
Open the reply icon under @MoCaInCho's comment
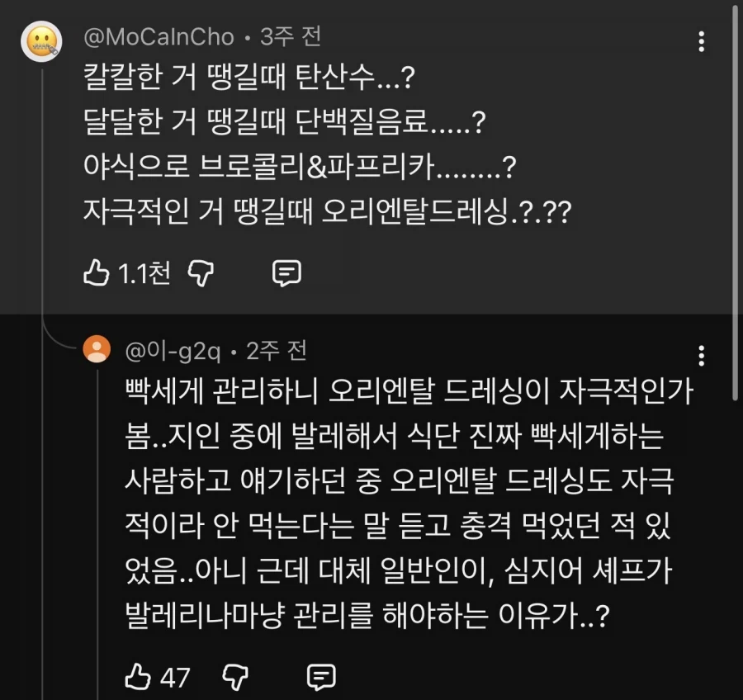pos(286,272)
